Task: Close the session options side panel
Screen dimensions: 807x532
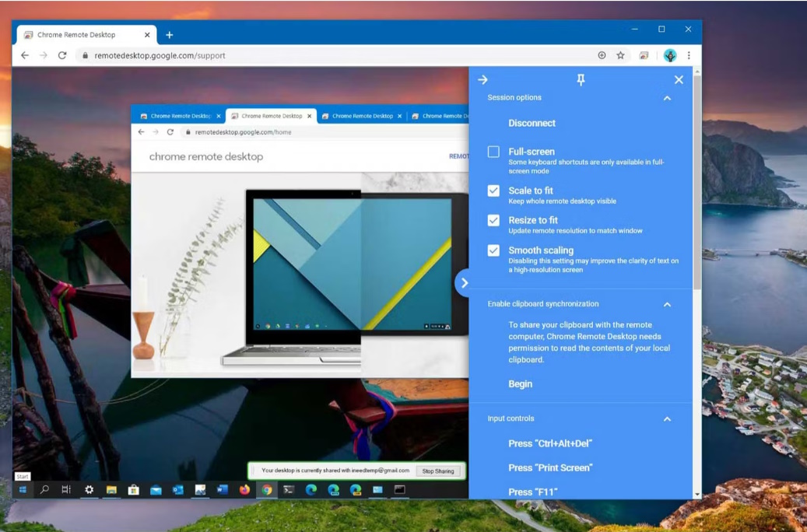Action: 679,80
